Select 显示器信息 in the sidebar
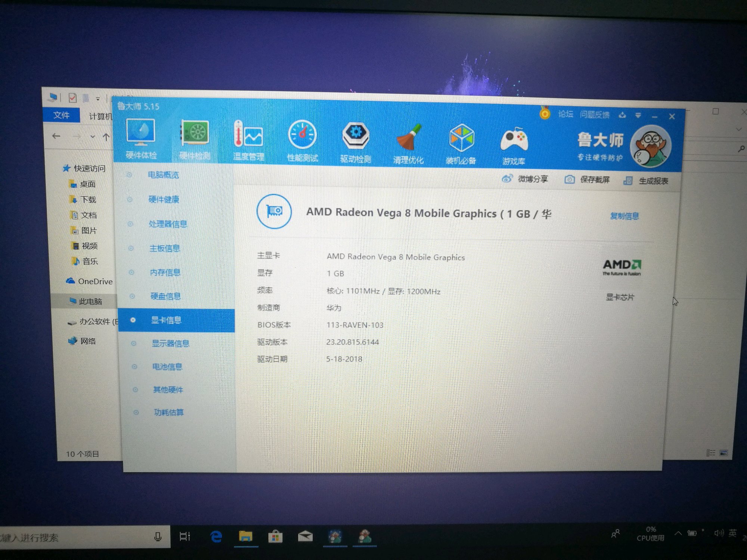 (170, 343)
